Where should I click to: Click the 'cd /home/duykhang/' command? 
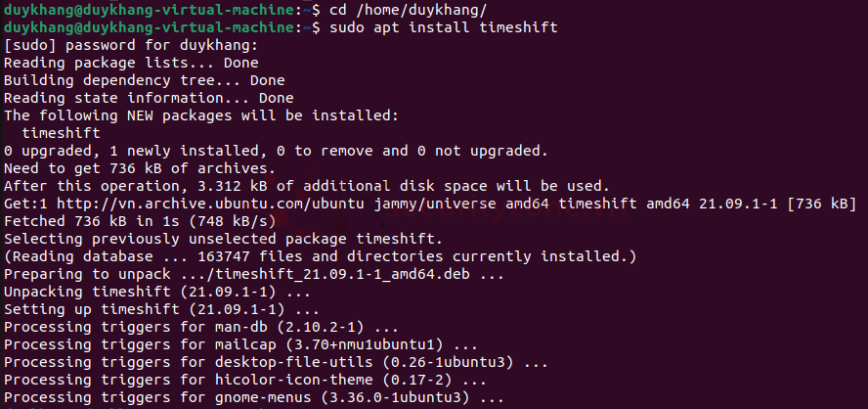coord(409,10)
